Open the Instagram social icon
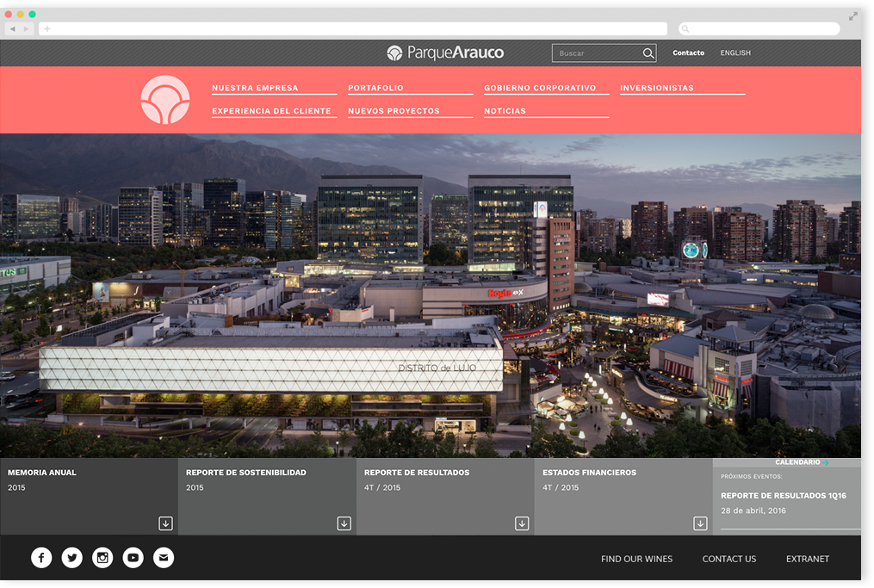Screen dimensions: 874x588 102,557
